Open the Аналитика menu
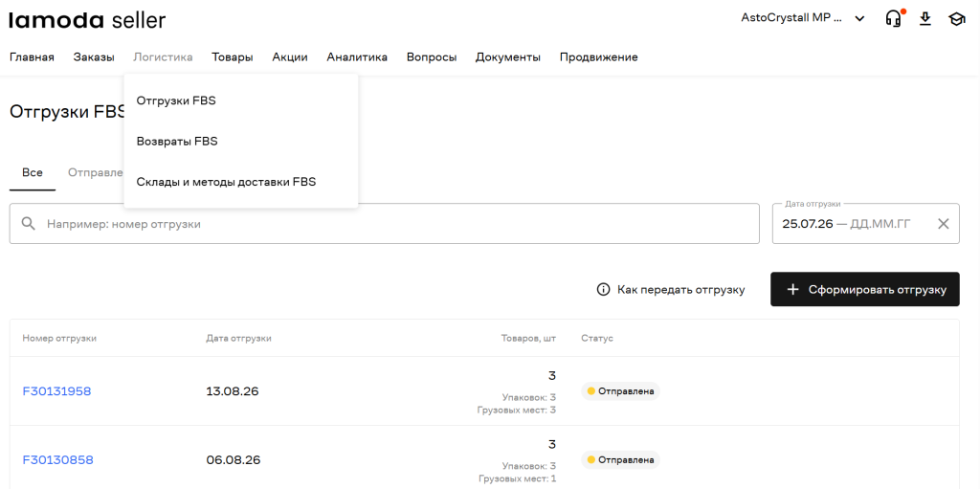Image resolution: width=980 pixels, height=489 pixels. pyautogui.click(x=357, y=57)
